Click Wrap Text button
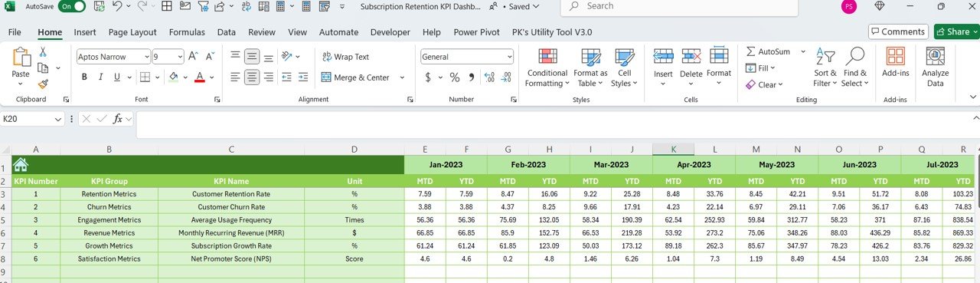This screenshot has width=980, height=283. tap(345, 57)
